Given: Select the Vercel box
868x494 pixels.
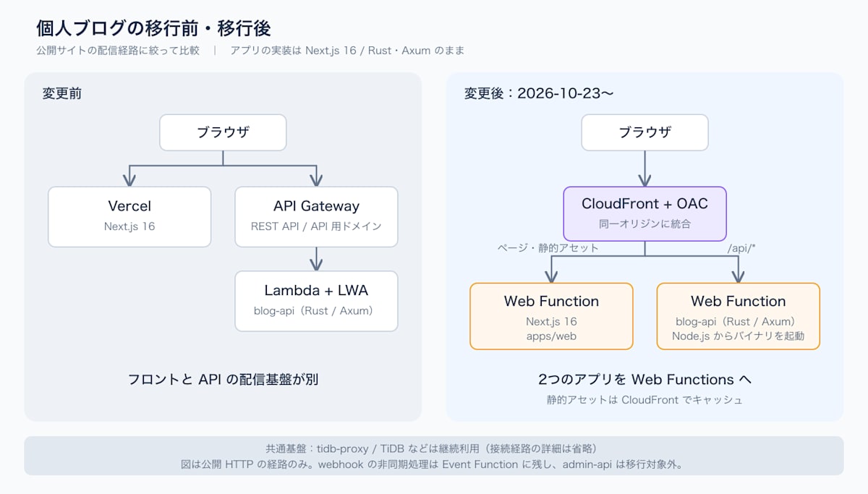Looking at the screenshot, I should tap(129, 217).
